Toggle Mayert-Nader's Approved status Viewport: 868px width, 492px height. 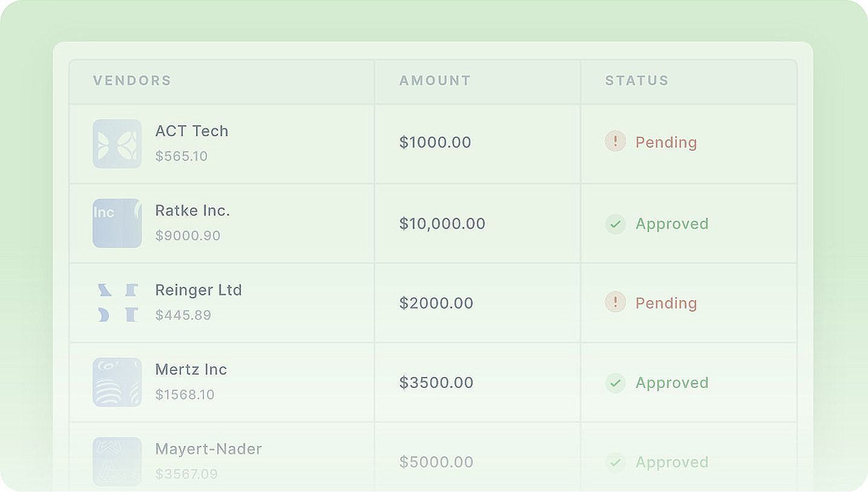pos(671,462)
